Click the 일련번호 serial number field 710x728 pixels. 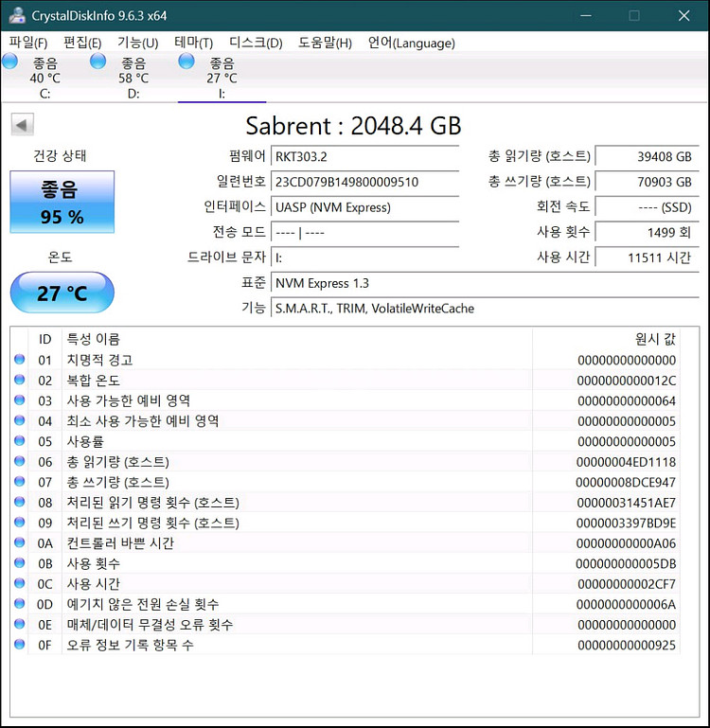pos(364,182)
